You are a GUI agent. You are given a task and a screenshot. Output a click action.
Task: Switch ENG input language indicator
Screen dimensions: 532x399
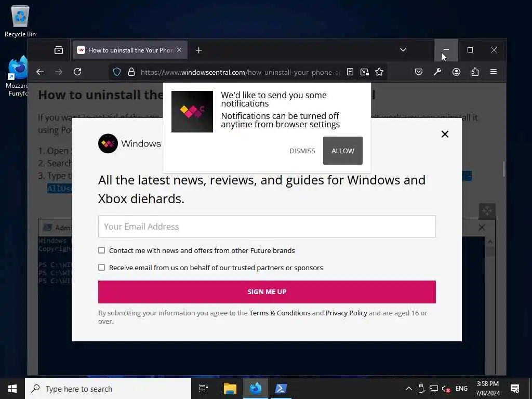click(461, 389)
